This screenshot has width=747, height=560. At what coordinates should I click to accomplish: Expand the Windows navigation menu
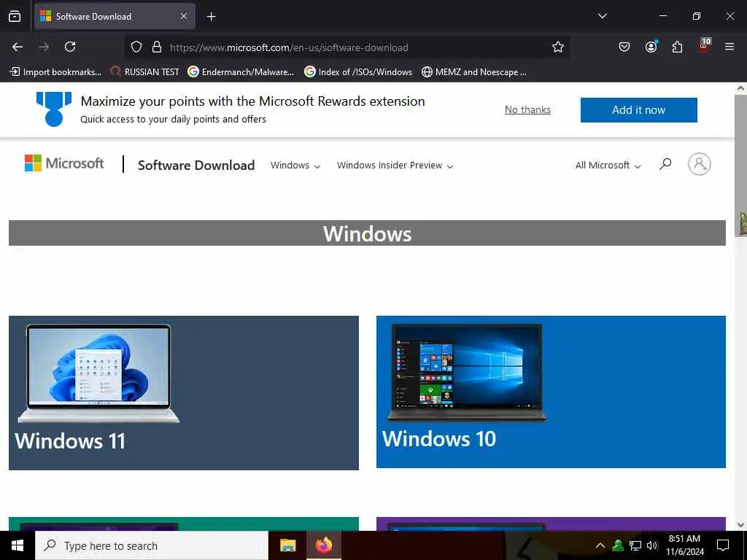point(295,166)
